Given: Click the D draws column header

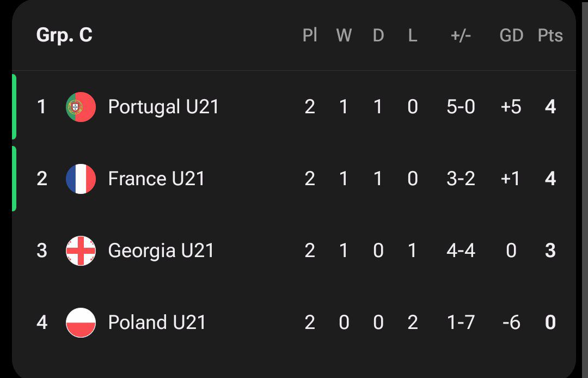Looking at the screenshot, I should pyautogui.click(x=378, y=35).
